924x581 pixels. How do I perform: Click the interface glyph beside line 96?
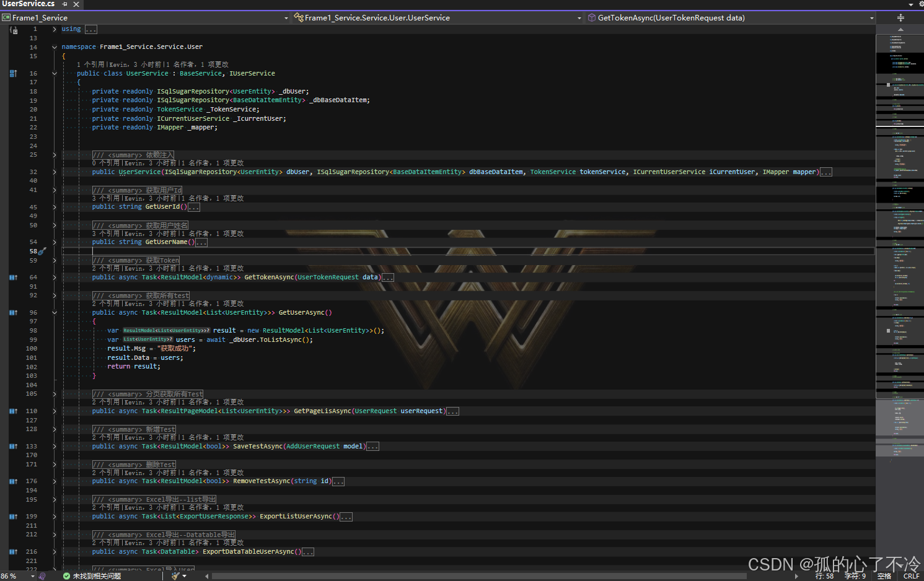pyautogui.click(x=13, y=313)
